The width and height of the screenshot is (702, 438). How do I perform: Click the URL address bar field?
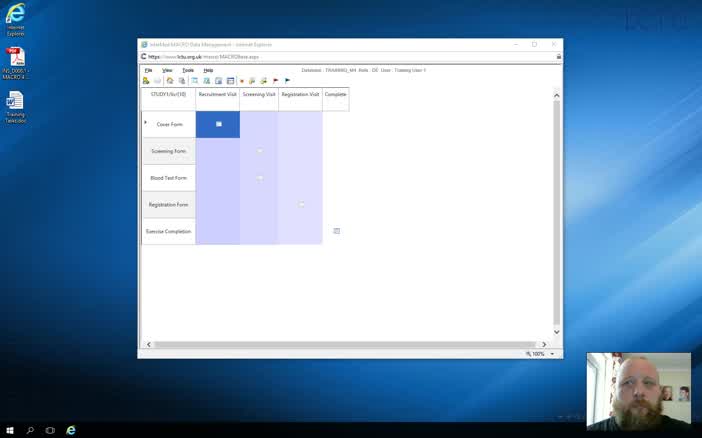(x=349, y=57)
